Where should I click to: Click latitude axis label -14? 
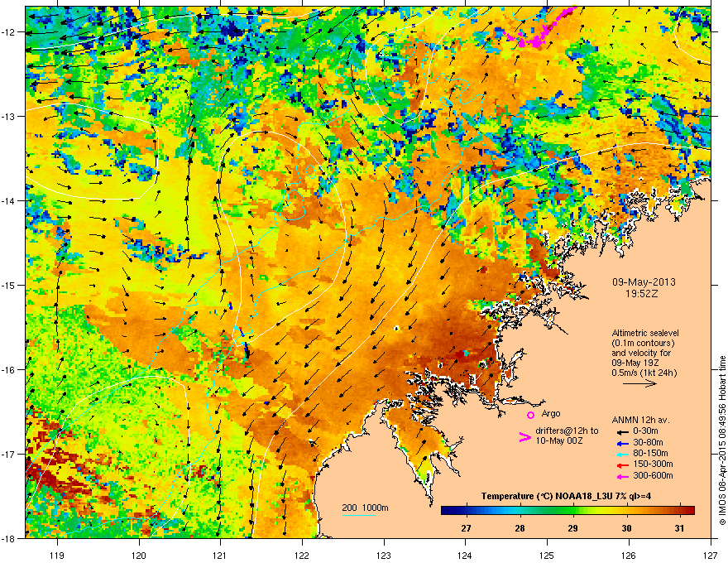(8, 201)
